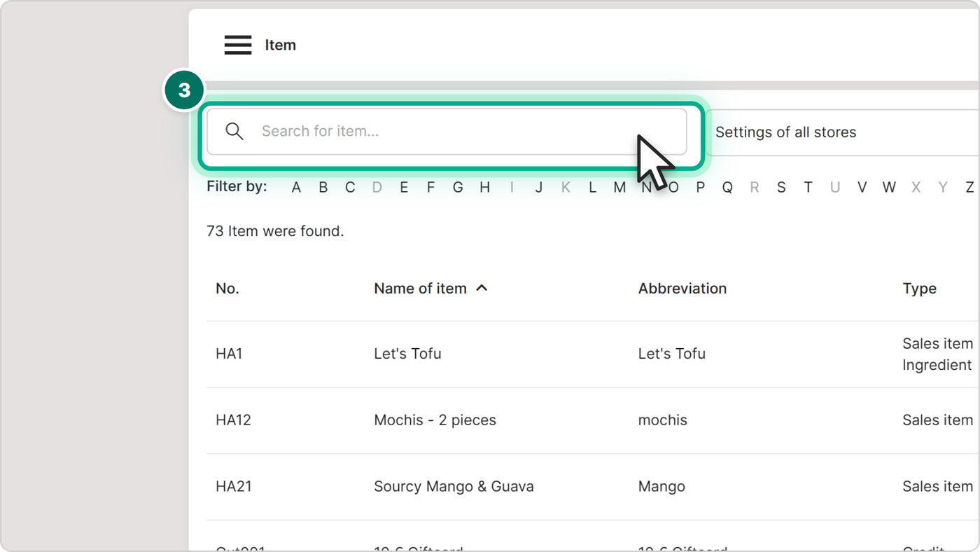Focus the Search for item field
This screenshot has height=552, width=980.
(x=447, y=131)
